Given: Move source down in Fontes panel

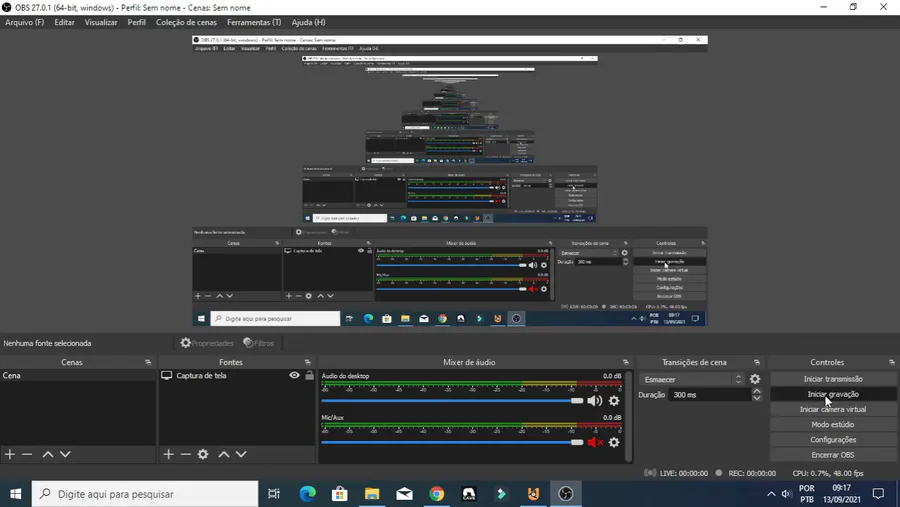Looking at the screenshot, I should 241,454.
